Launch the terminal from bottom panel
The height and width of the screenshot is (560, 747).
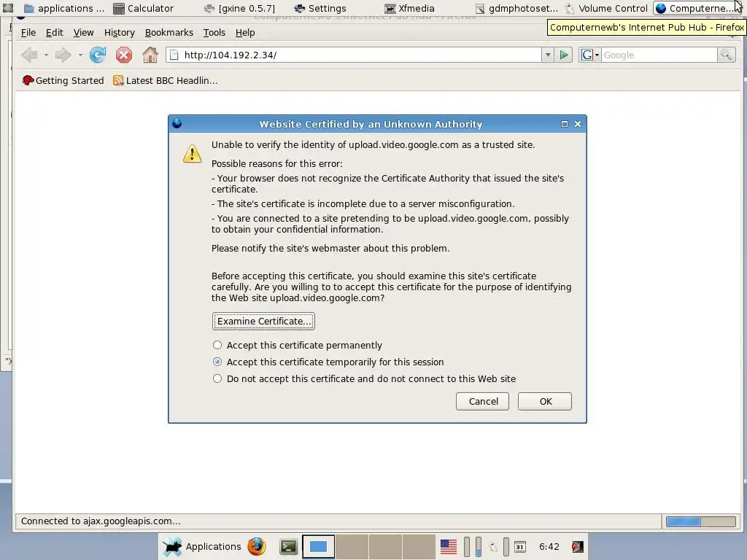pos(288,547)
